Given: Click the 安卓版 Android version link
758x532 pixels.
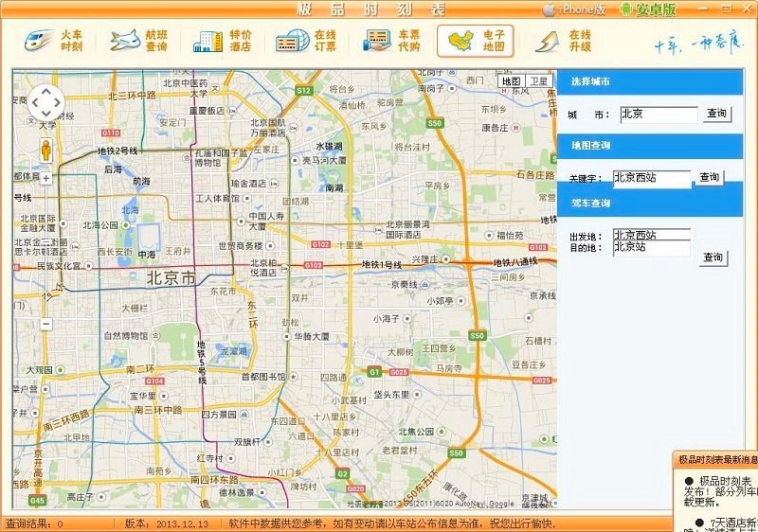Looking at the screenshot, I should coord(649,9).
